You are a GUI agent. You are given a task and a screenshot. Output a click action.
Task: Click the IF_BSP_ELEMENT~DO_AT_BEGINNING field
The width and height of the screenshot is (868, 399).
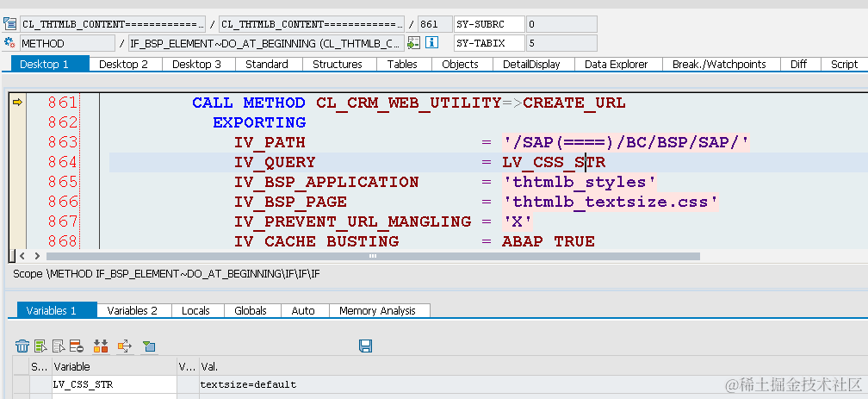(x=266, y=43)
